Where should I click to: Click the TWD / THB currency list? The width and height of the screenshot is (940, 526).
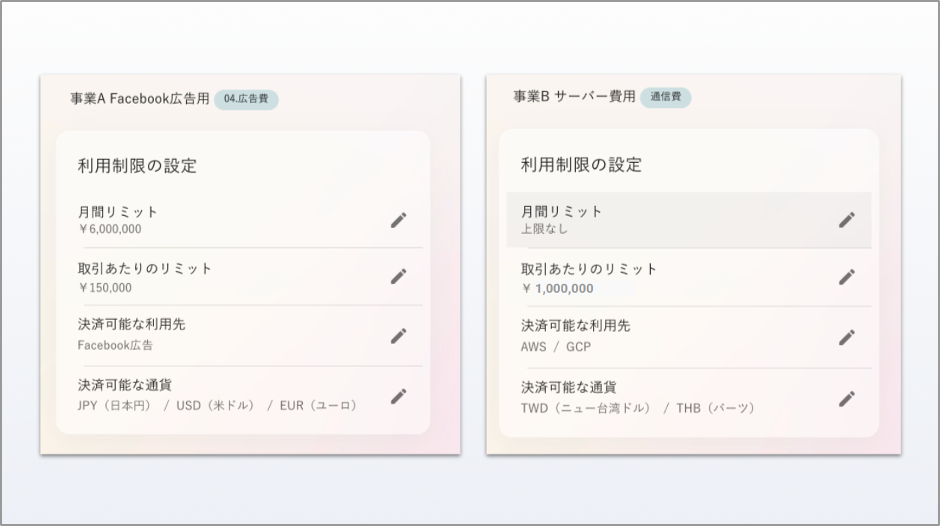tap(638, 408)
